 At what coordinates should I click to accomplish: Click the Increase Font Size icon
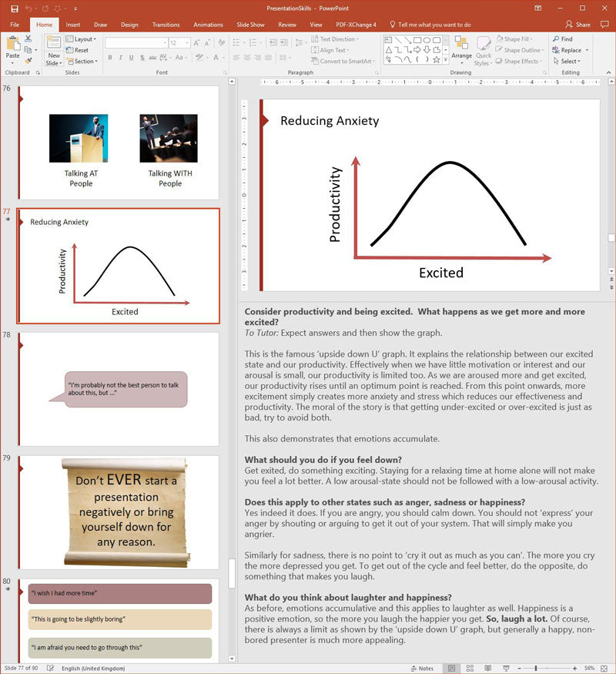196,43
